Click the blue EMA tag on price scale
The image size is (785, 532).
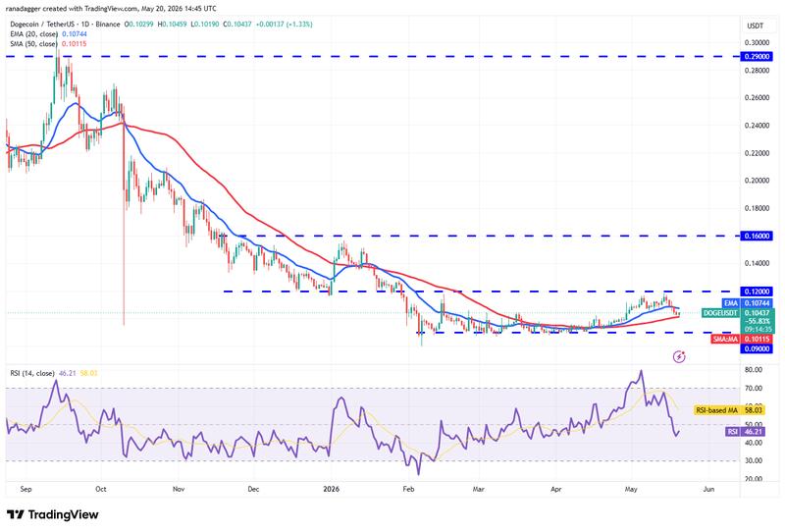point(730,303)
